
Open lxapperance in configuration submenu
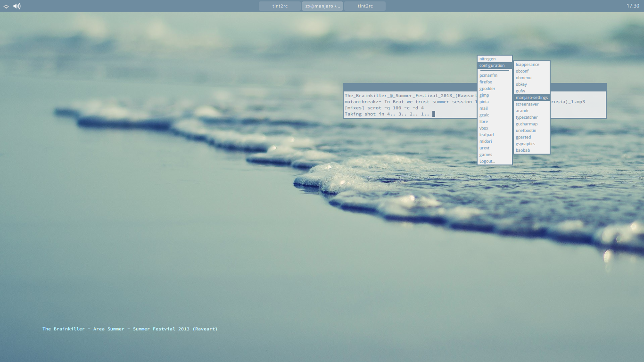point(532,65)
